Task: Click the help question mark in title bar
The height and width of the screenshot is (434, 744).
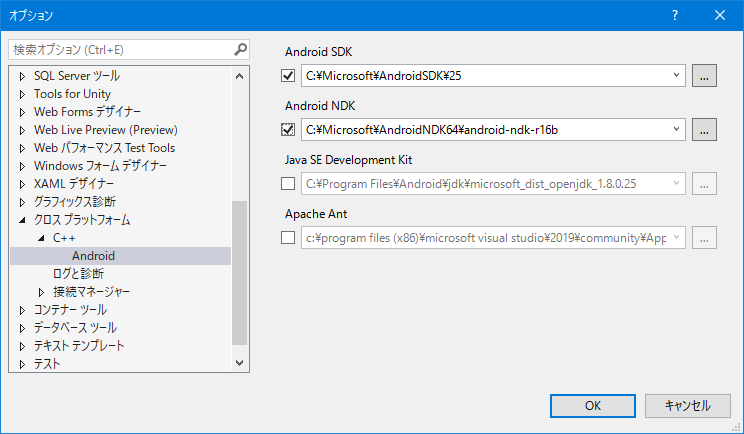Action: (x=675, y=15)
